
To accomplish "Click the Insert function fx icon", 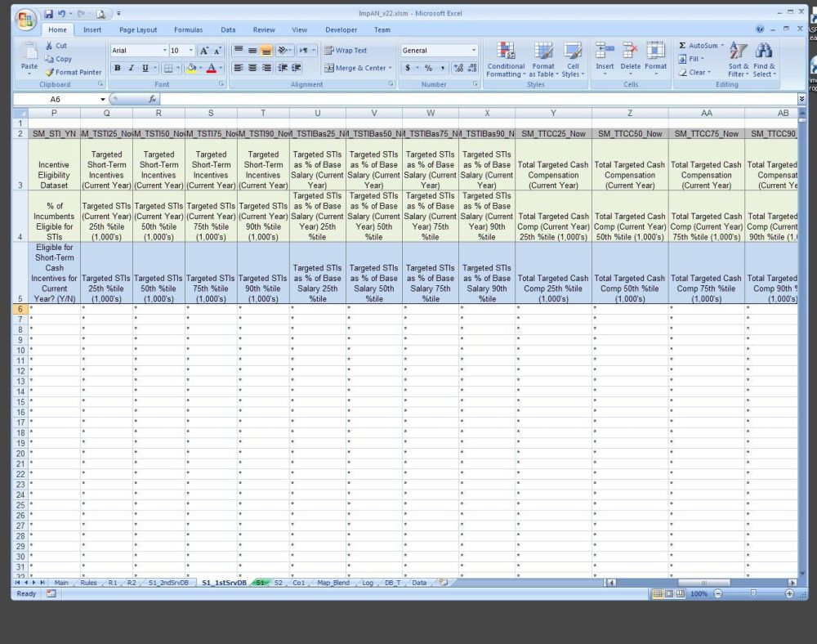I will pos(152,99).
